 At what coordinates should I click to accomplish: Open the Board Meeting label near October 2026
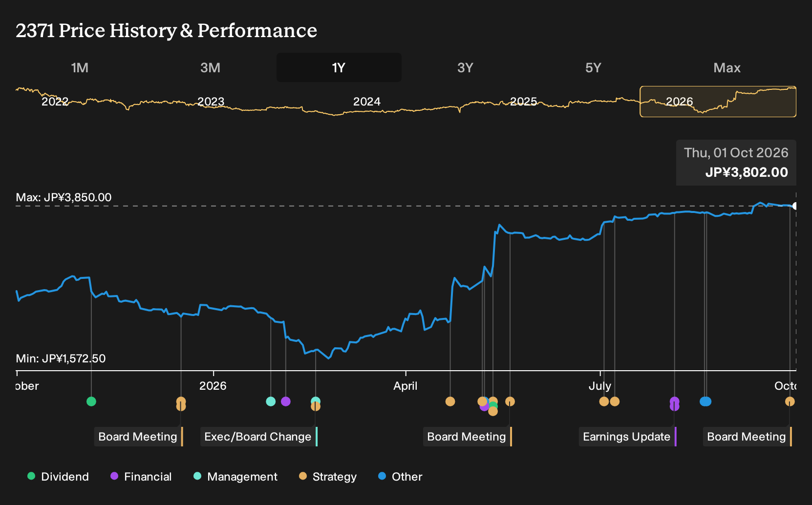coord(748,437)
